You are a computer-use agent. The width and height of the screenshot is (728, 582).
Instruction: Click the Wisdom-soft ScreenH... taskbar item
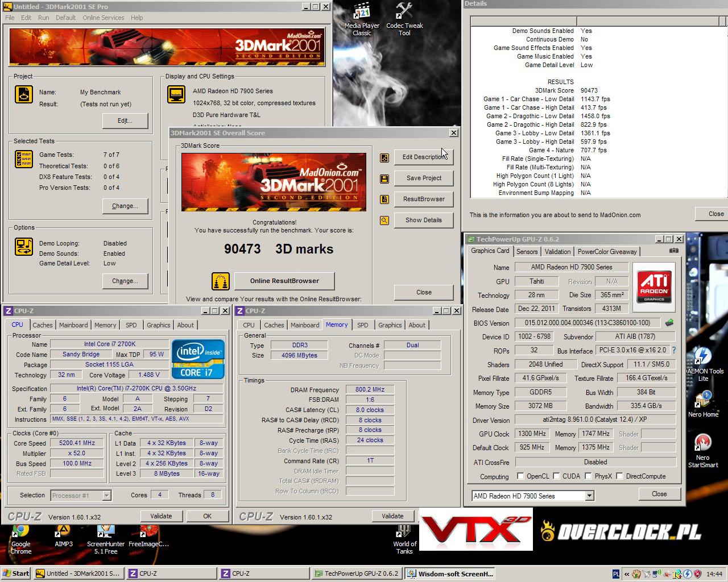(x=450, y=573)
